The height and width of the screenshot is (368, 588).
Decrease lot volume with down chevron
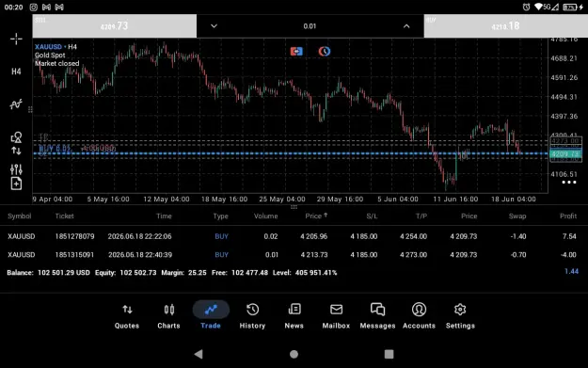click(214, 26)
